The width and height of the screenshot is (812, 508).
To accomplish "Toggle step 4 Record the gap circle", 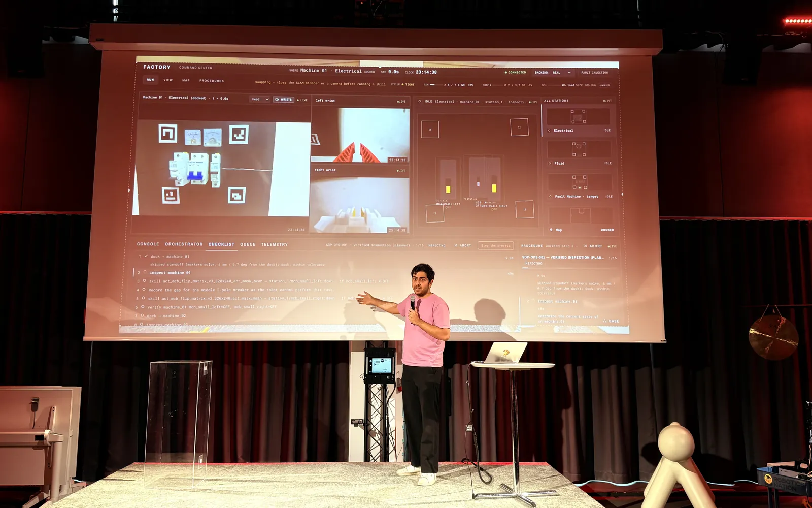I will pyautogui.click(x=144, y=290).
